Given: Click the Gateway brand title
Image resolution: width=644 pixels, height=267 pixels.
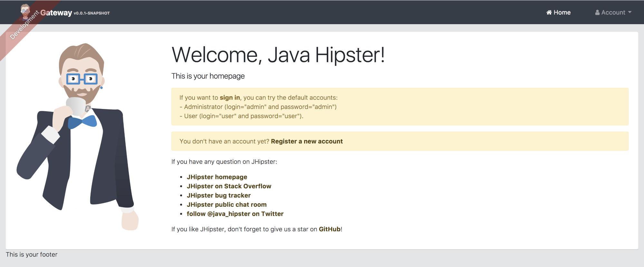Looking at the screenshot, I should point(56,13).
